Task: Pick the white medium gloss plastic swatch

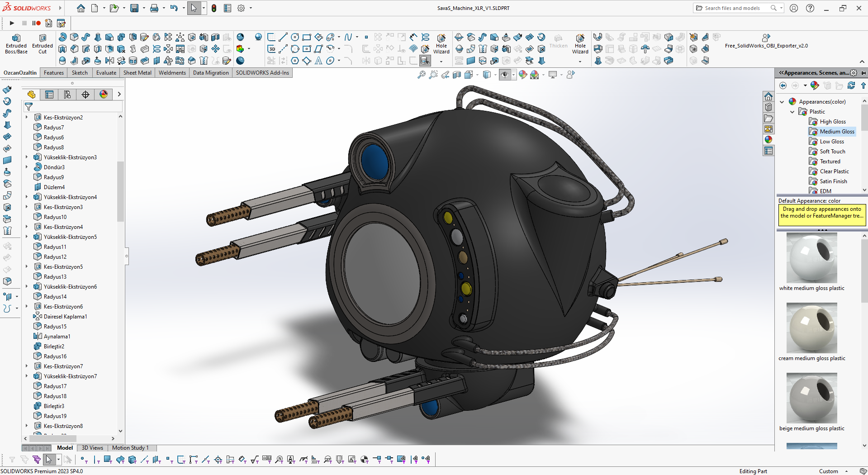Action: (x=812, y=258)
